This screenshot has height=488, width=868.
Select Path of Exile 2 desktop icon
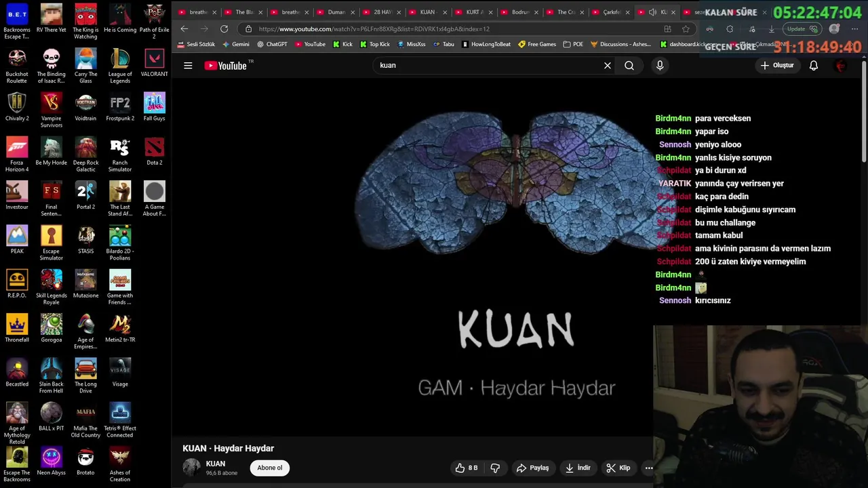tap(155, 22)
